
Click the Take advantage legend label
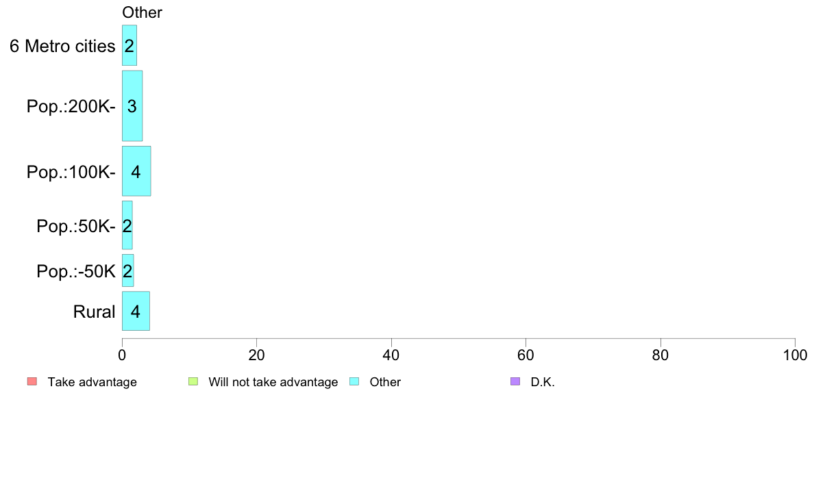[x=92, y=382]
